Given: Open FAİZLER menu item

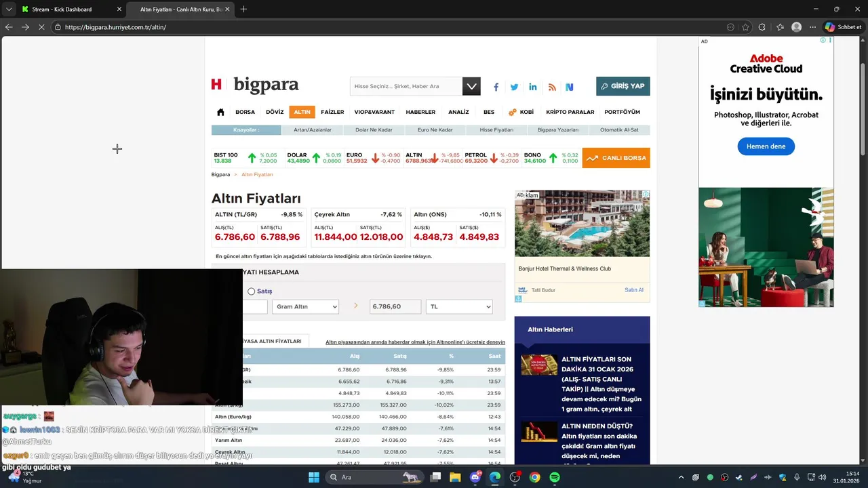Looking at the screenshot, I should 332,112.
